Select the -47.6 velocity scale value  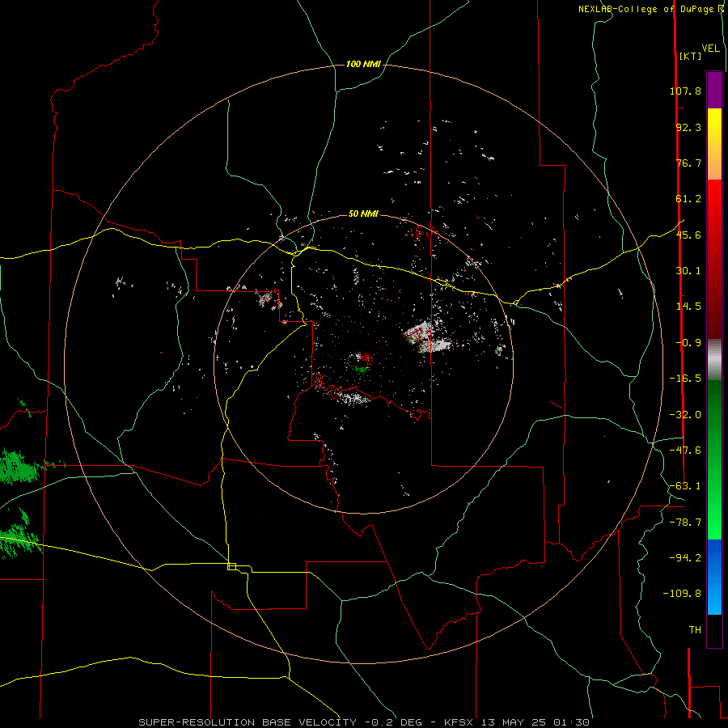tap(685, 451)
